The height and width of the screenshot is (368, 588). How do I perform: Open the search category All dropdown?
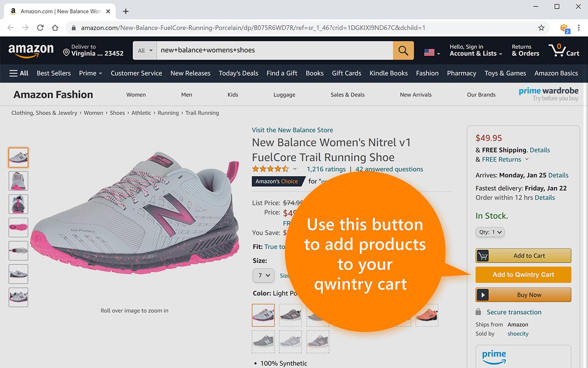pyautogui.click(x=145, y=51)
